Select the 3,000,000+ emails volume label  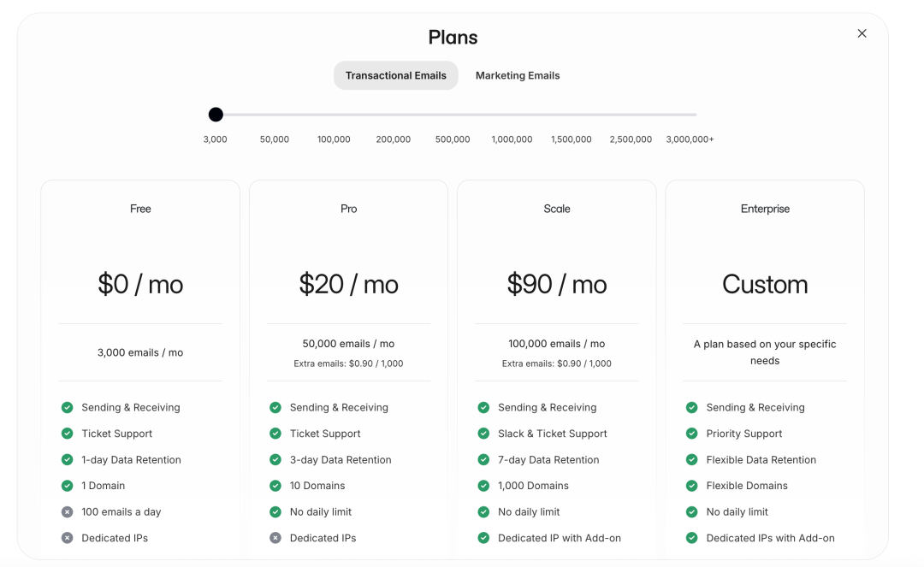coord(690,139)
